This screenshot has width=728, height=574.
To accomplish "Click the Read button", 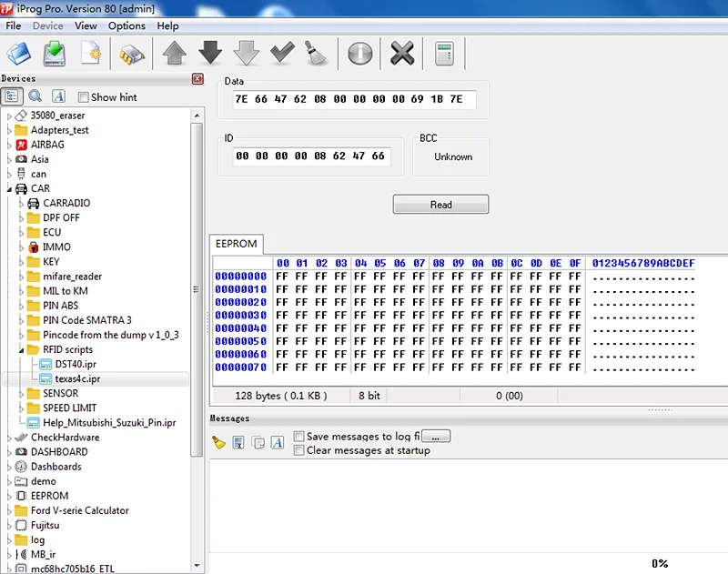I will 440,205.
